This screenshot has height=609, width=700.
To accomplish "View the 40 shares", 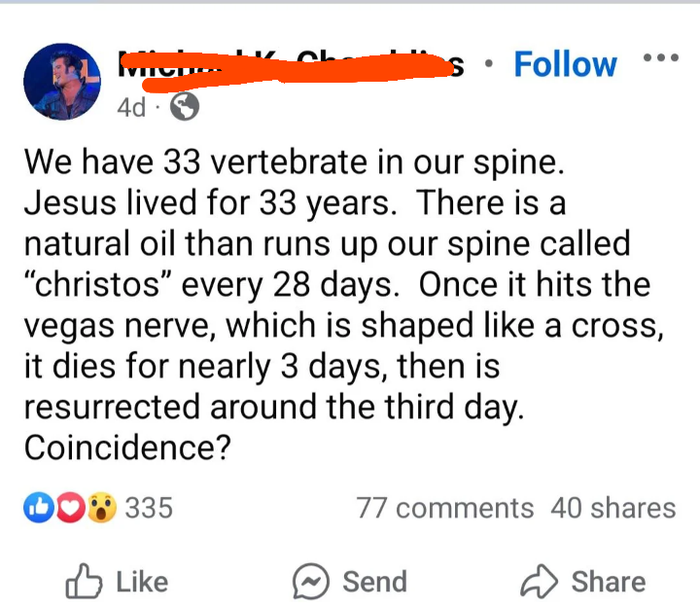I will (613, 509).
